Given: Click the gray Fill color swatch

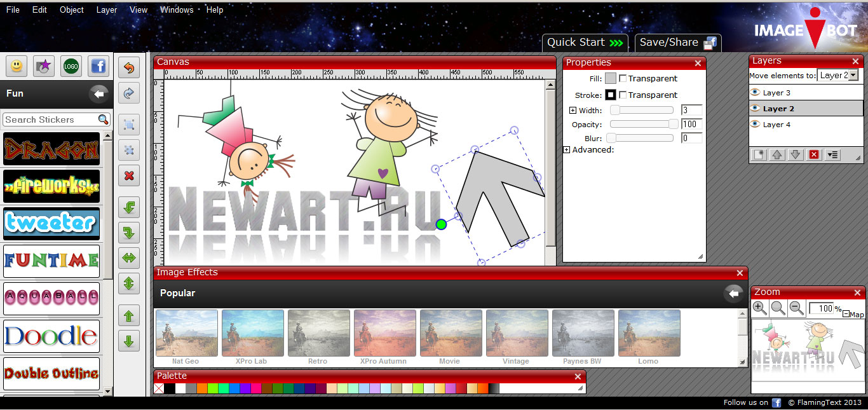Looking at the screenshot, I should (611, 79).
